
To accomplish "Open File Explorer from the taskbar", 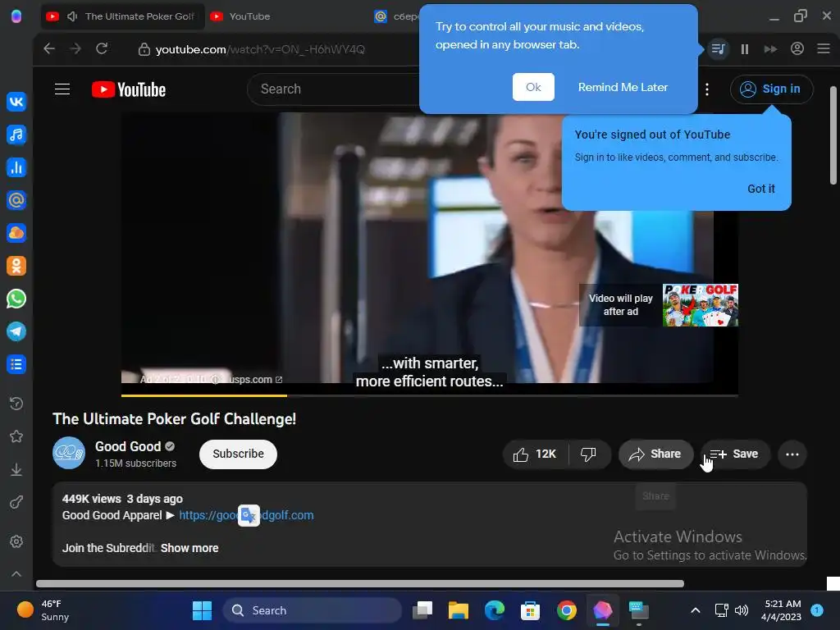I will (x=459, y=610).
